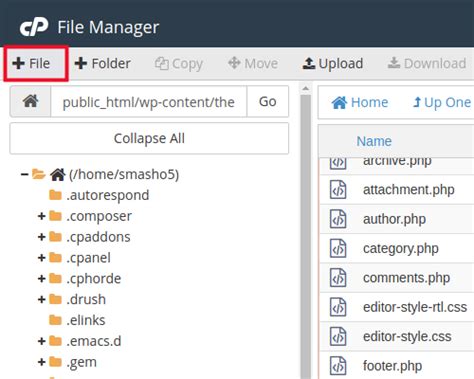474x379 pixels.
Task: Click author.php code file icon
Action: (x=338, y=219)
